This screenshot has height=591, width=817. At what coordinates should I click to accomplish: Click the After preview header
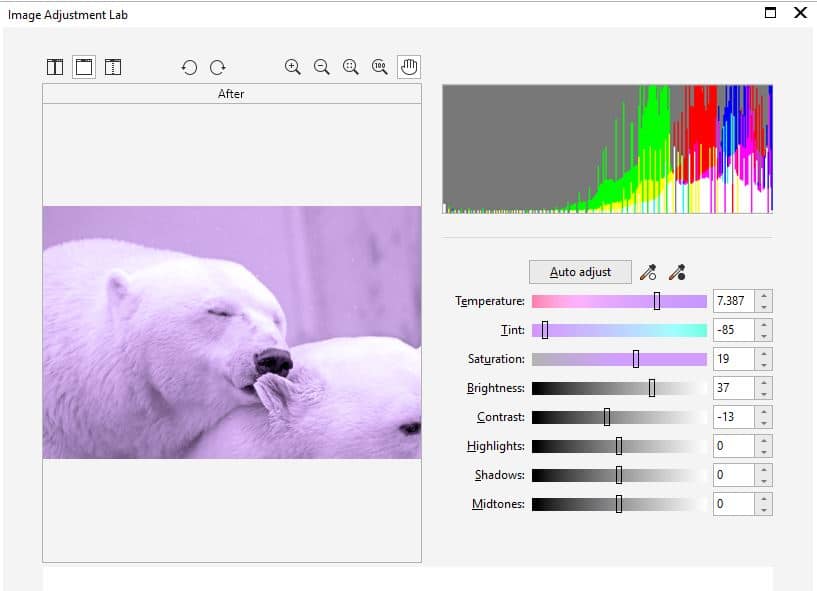(232, 94)
